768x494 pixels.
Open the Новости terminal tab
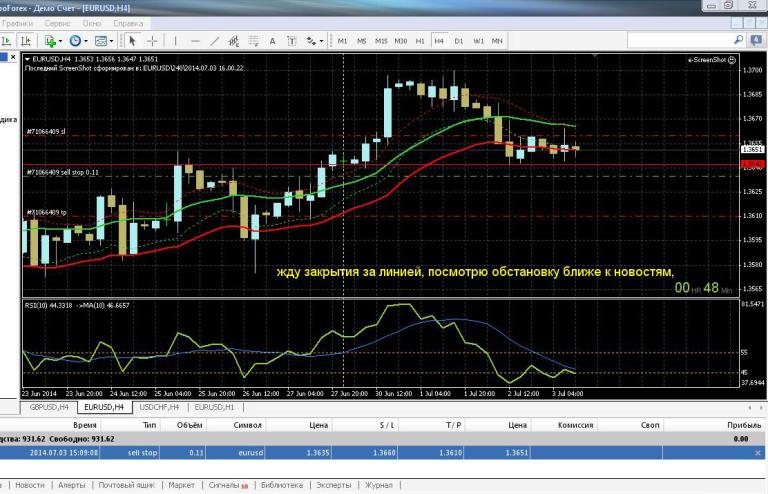(29, 485)
